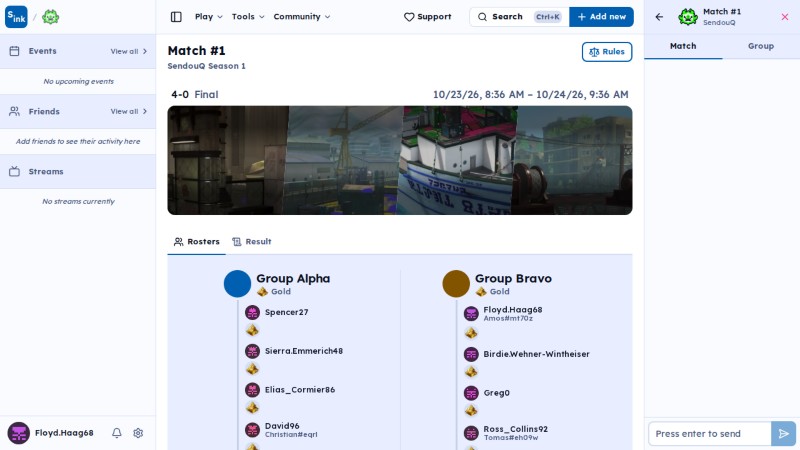
Task: Focus the chat message input field
Action: click(710, 434)
